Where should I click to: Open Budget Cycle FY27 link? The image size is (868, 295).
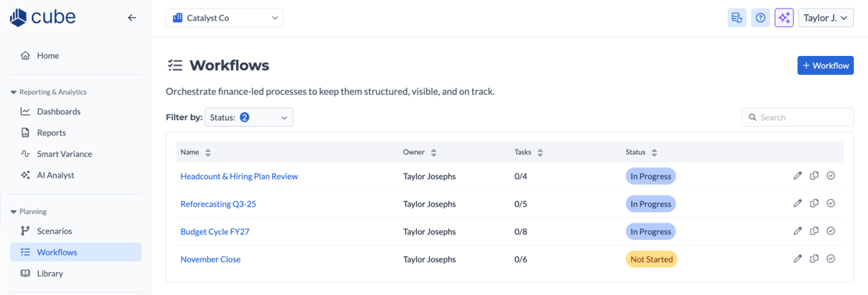(215, 231)
